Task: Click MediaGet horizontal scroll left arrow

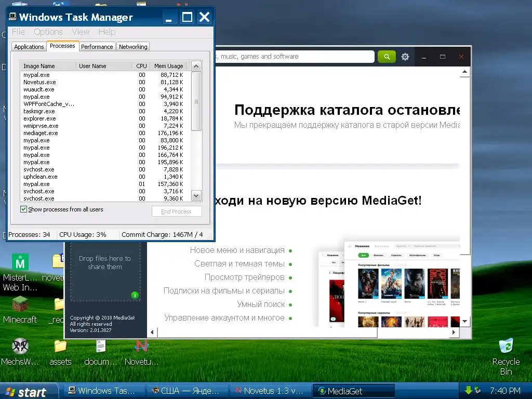Action: [x=152, y=332]
